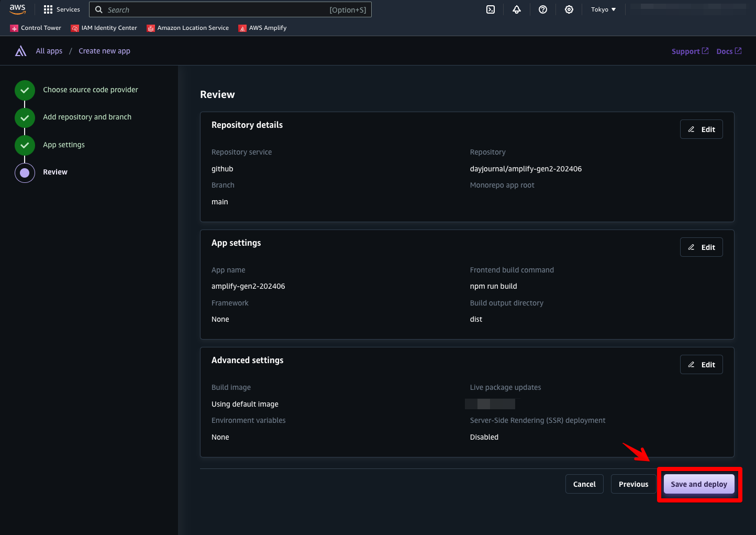The height and width of the screenshot is (535, 756).
Task: Open the help question mark icon
Action: coord(543,9)
